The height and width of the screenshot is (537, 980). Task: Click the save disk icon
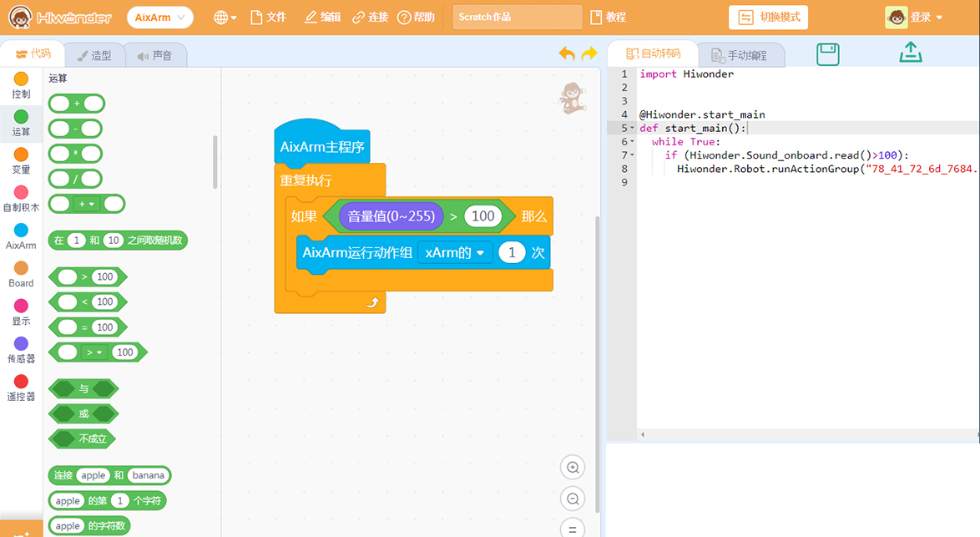pos(827,54)
